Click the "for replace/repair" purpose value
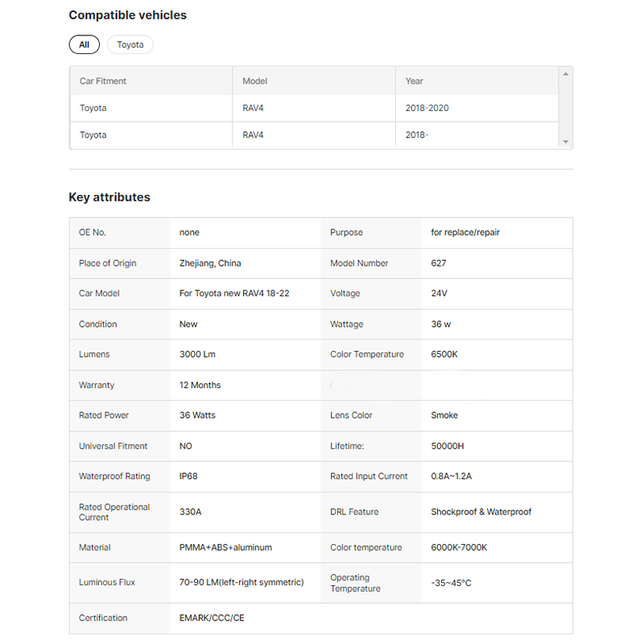Image resolution: width=644 pixels, height=644 pixels. click(x=465, y=233)
